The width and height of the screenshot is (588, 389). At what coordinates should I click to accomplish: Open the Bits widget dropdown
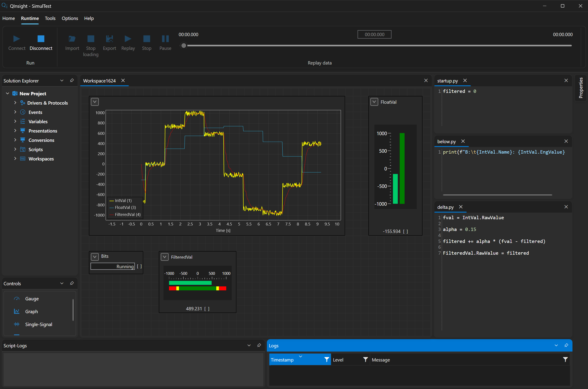click(x=95, y=256)
